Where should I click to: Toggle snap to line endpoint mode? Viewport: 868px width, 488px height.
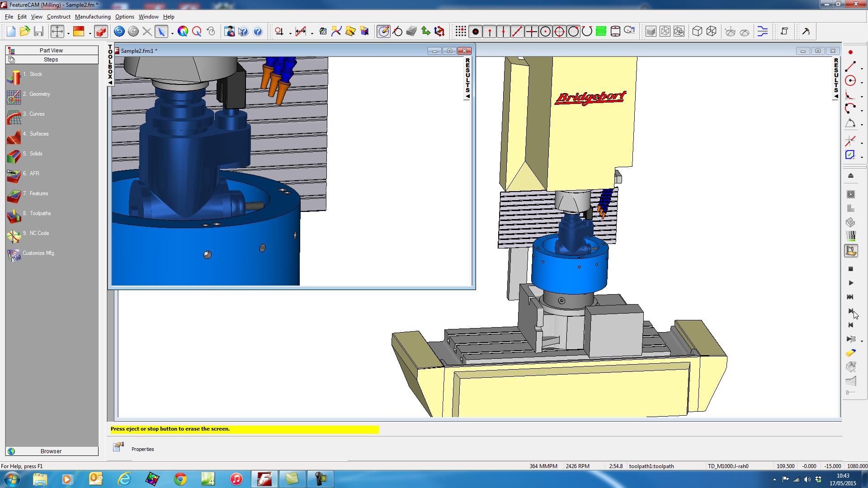pos(489,32)
